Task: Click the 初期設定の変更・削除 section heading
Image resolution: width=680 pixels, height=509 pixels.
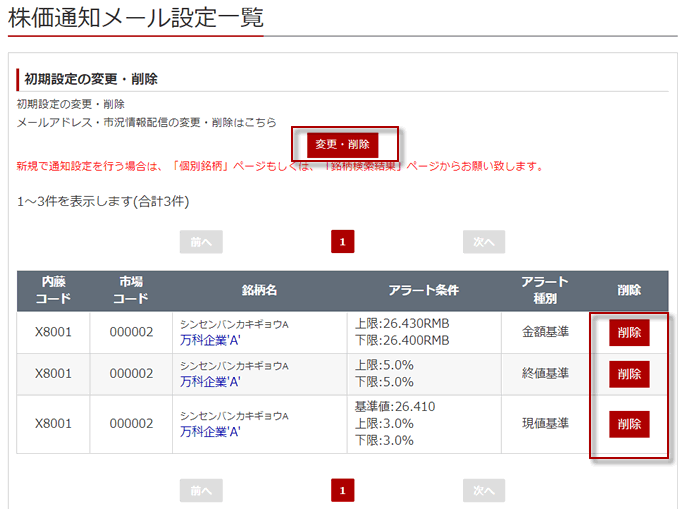Action: pyautogui.click(x=91, y=79)
